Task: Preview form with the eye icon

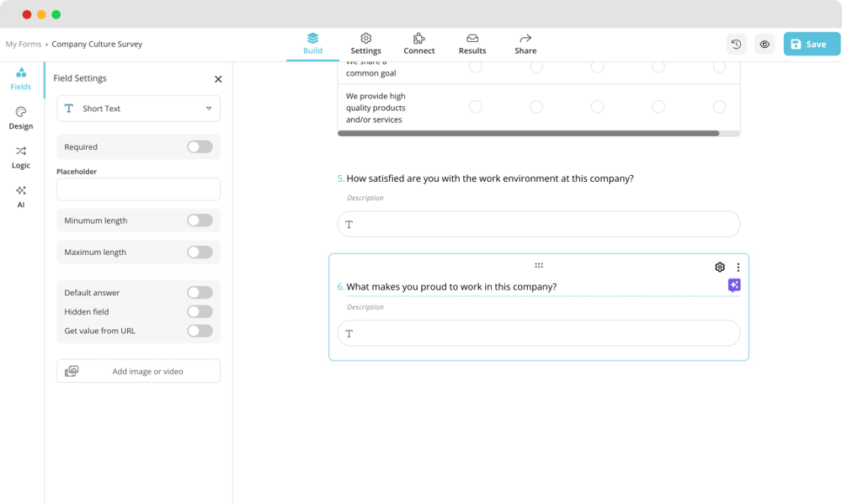Action: (765, 45)
